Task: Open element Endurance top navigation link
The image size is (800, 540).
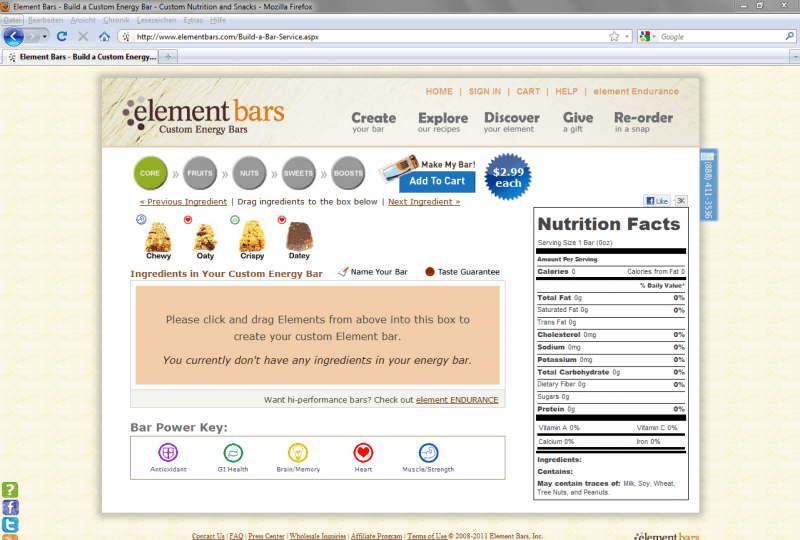Action: pos(636,91)
